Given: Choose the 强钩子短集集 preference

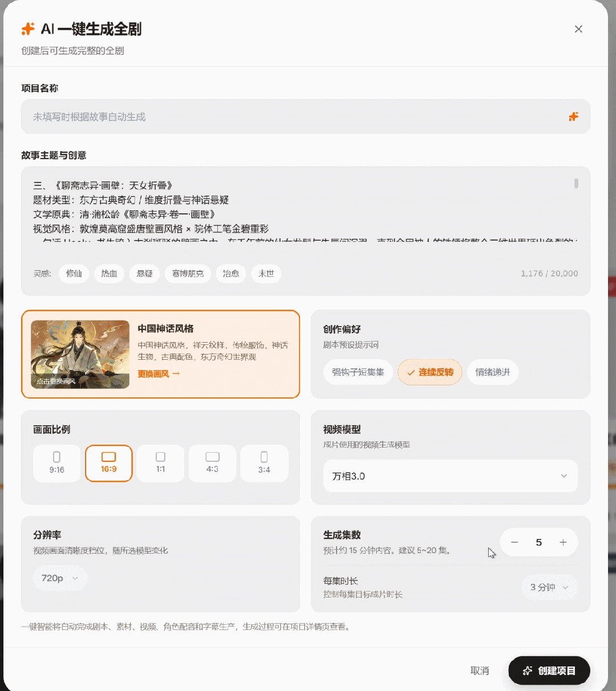Looking at the screenshot, I should [358, 372].
